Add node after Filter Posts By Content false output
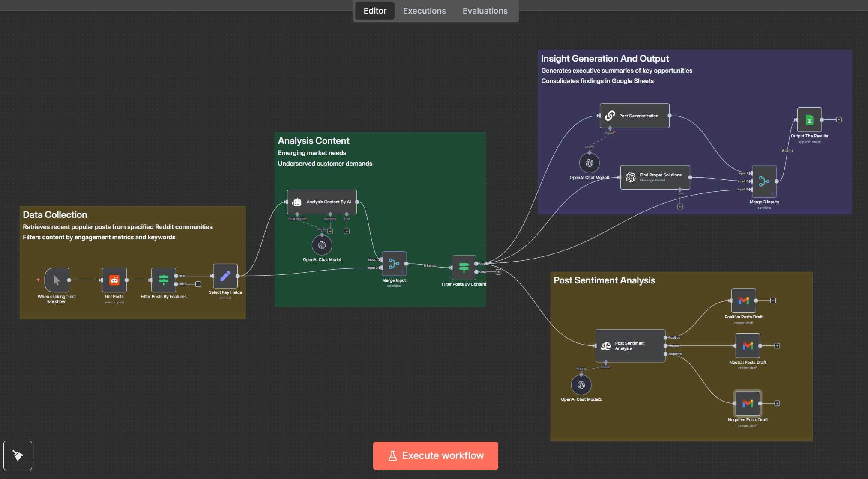 click(x=498, y=272)
